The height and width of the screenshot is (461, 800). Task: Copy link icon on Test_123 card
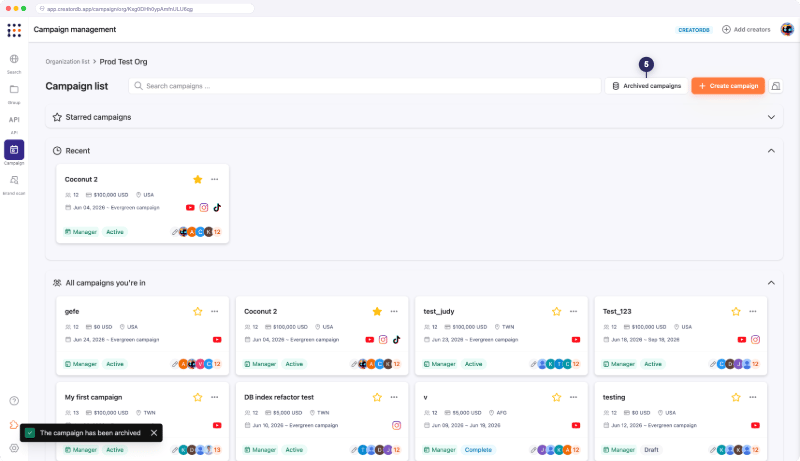[713, 364]
